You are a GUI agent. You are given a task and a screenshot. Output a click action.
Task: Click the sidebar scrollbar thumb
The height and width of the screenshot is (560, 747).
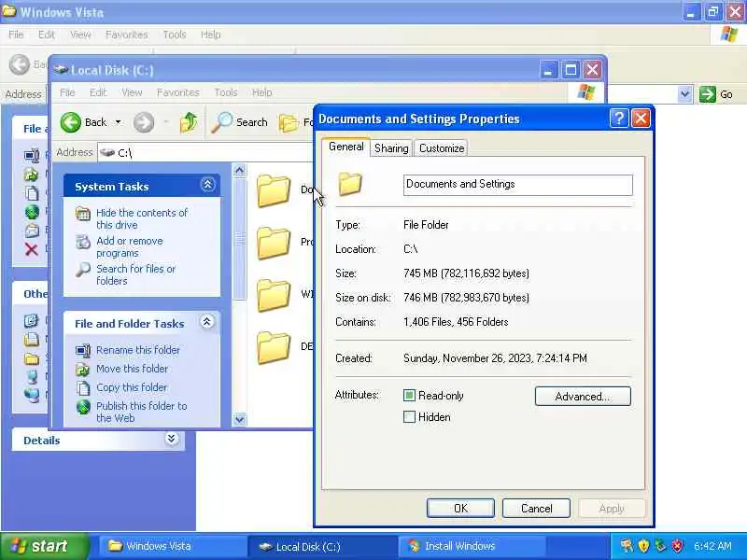(x=240, y=240)
